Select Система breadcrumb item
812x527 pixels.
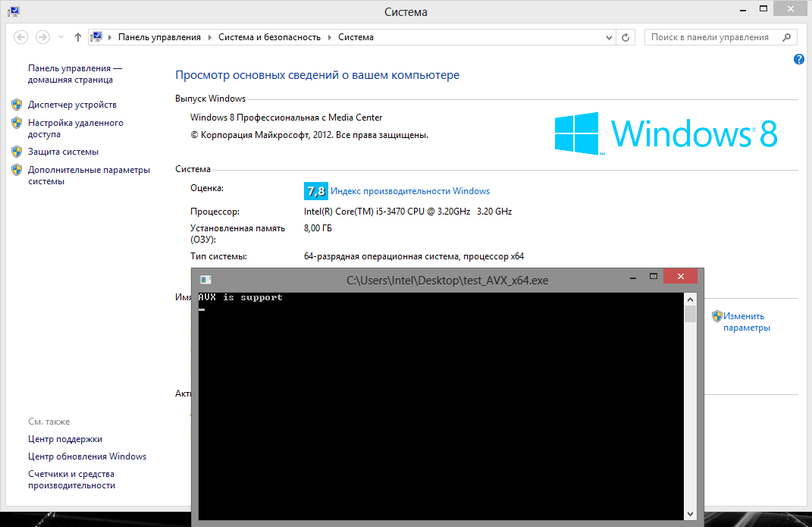click(x=356, y=37)
